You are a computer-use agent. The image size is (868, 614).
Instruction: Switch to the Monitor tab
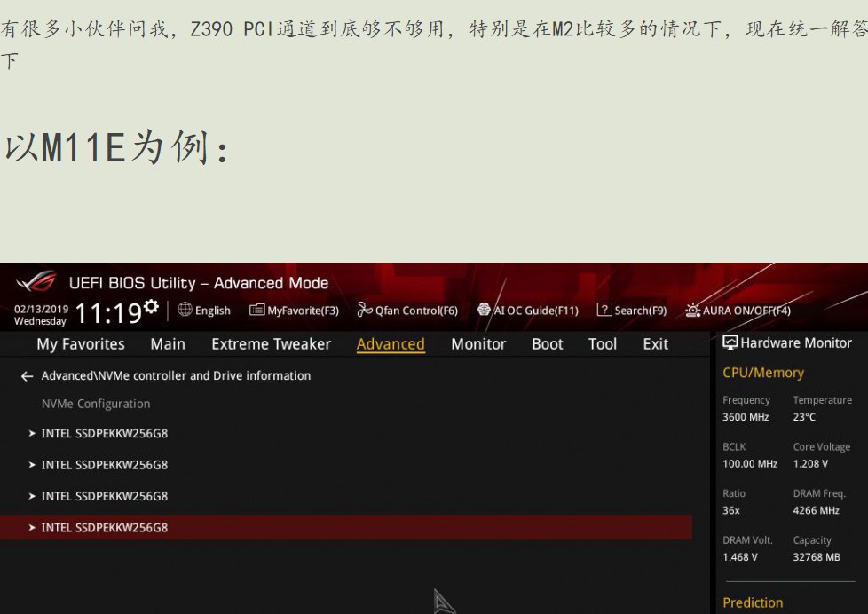[478, 344]
